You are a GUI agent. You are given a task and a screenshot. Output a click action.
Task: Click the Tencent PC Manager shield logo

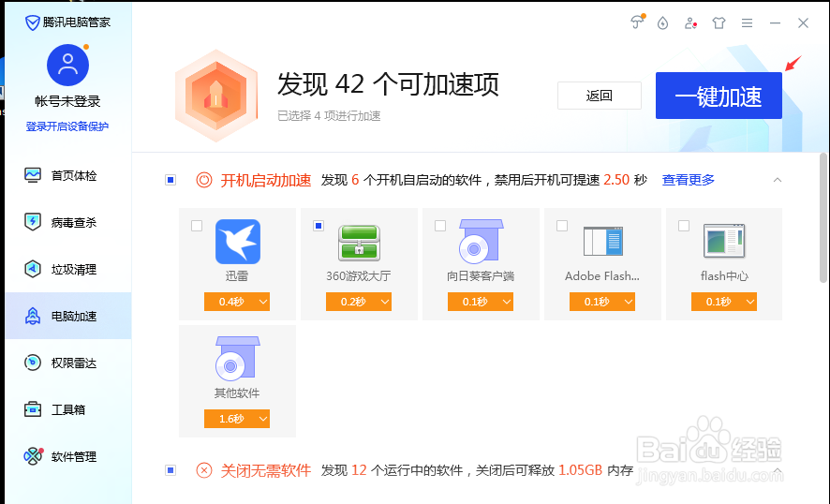point(32,22)
